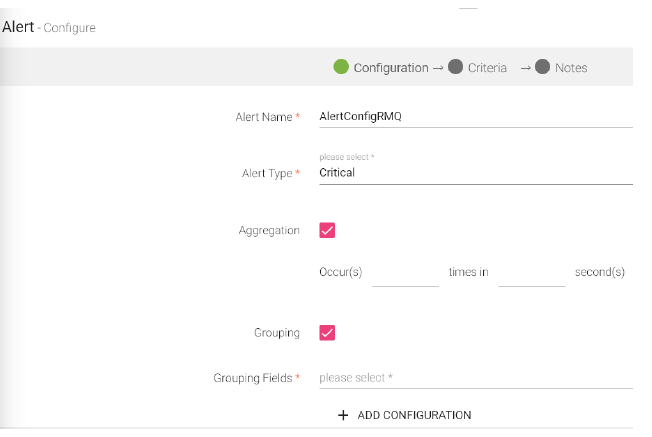Image resolution: width=652 pixels, height=437 pixels.
Task: Uncheck the Aggregation checkbox
Action: pos(327,230)
